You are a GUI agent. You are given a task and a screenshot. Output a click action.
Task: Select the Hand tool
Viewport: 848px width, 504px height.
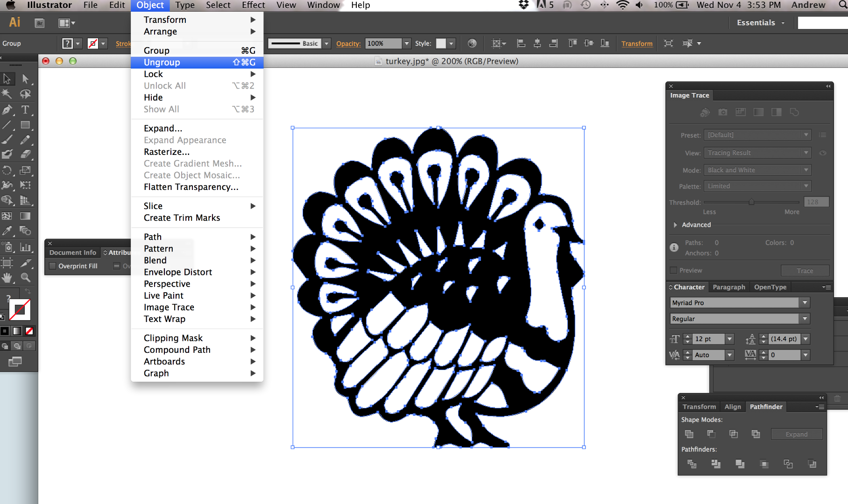tap(7, 277)
